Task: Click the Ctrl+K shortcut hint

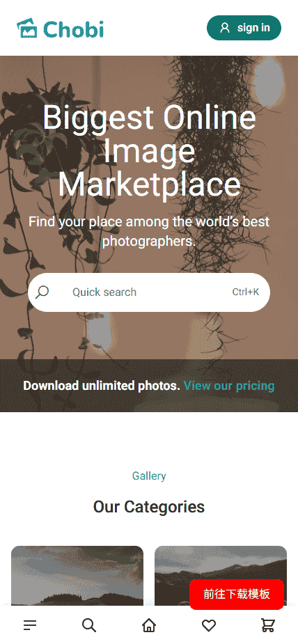Action: [246, 292]
